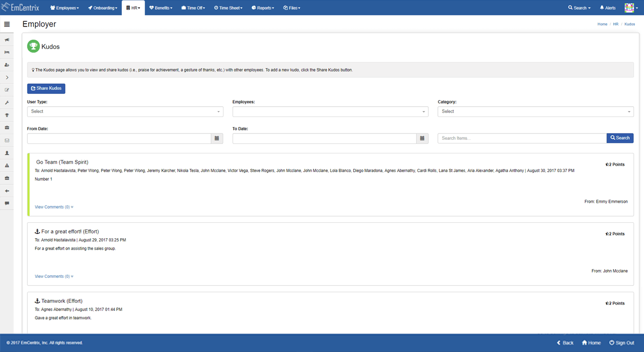Click the Share Kudos button
The image size is (644, 352).
pos(46,88)
